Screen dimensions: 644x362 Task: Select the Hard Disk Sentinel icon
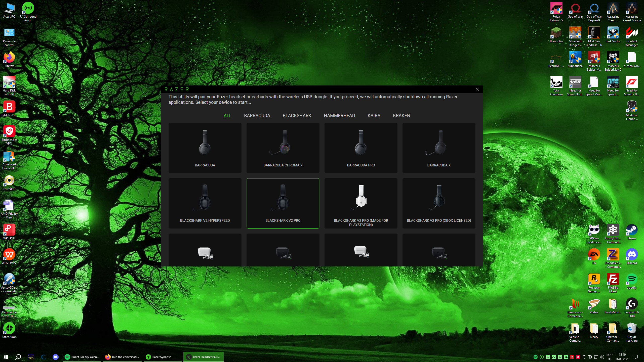coord(9,86)
